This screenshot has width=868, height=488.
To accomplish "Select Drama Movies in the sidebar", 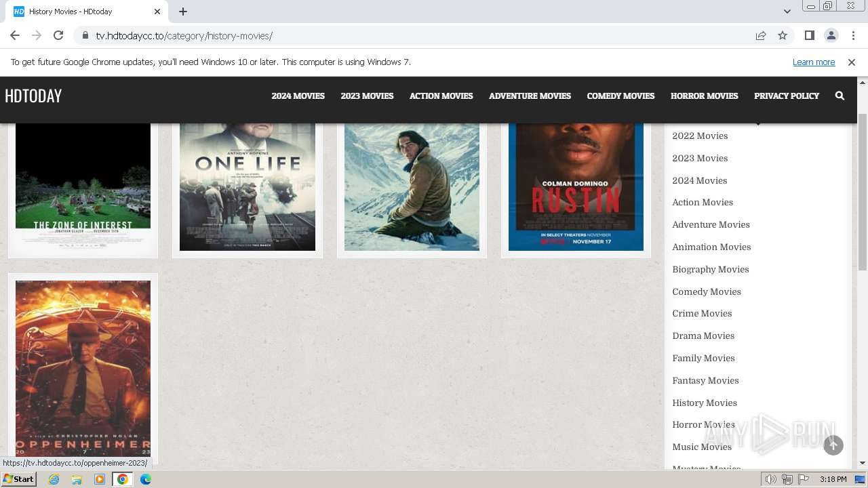I will pyautogui.click(x=703, y=335).
